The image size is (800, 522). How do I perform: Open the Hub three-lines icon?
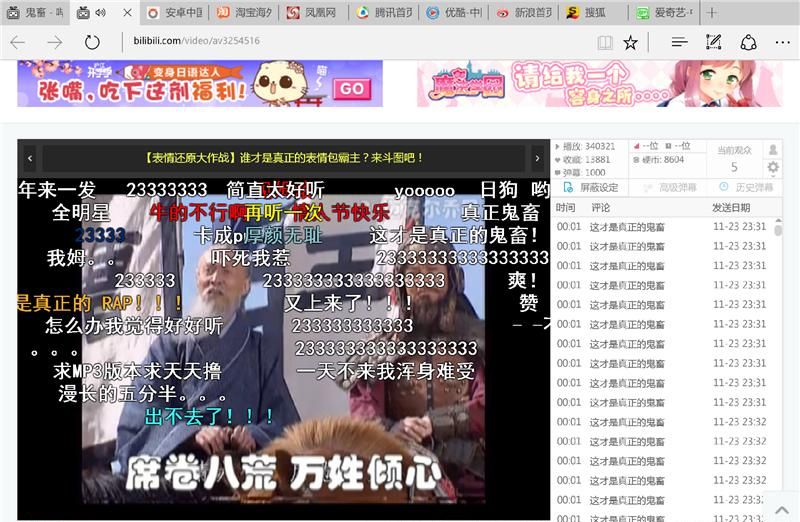(x=679, y=42)
